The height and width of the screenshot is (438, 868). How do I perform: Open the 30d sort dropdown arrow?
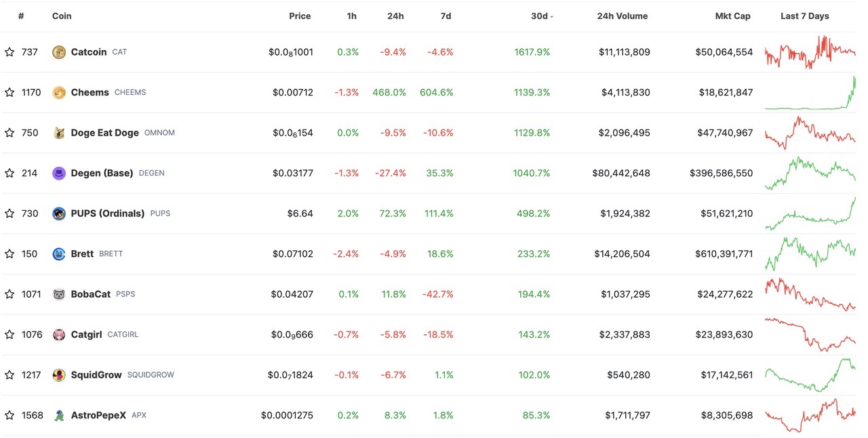(551, 16)
